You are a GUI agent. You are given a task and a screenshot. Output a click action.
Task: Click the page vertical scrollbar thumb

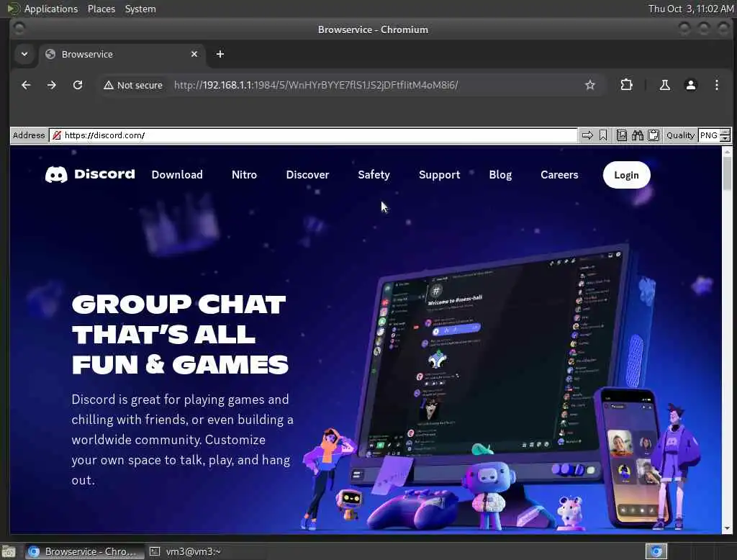(727, 173)
